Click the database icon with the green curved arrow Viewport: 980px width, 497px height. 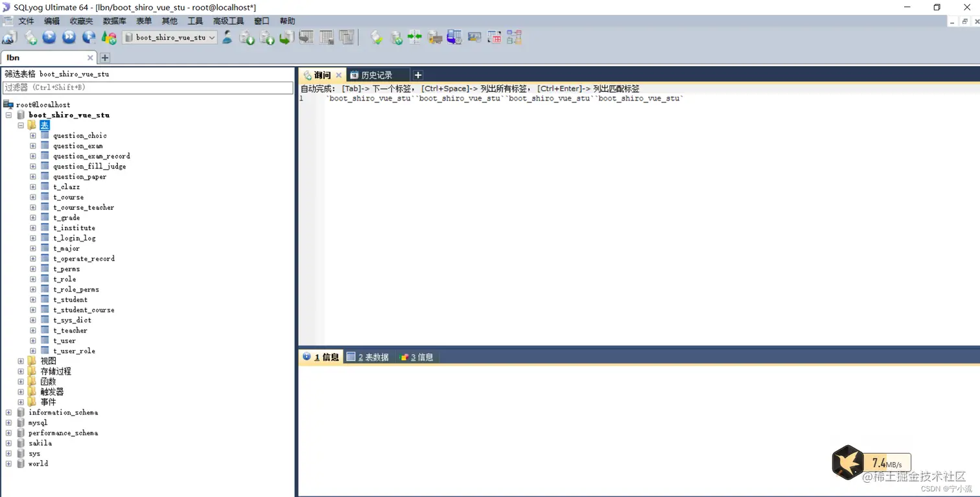pos(286,38)
